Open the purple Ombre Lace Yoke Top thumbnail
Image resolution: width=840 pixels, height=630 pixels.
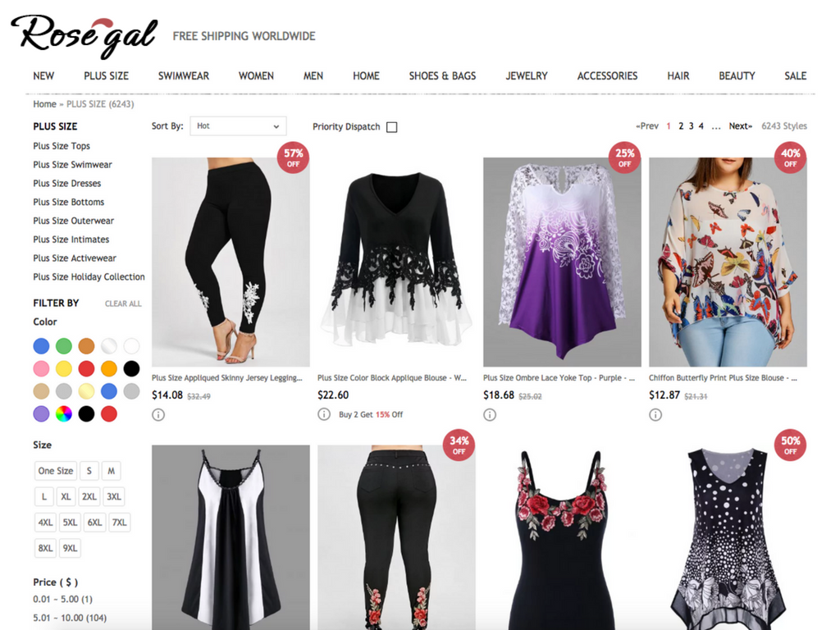(562, 262)
